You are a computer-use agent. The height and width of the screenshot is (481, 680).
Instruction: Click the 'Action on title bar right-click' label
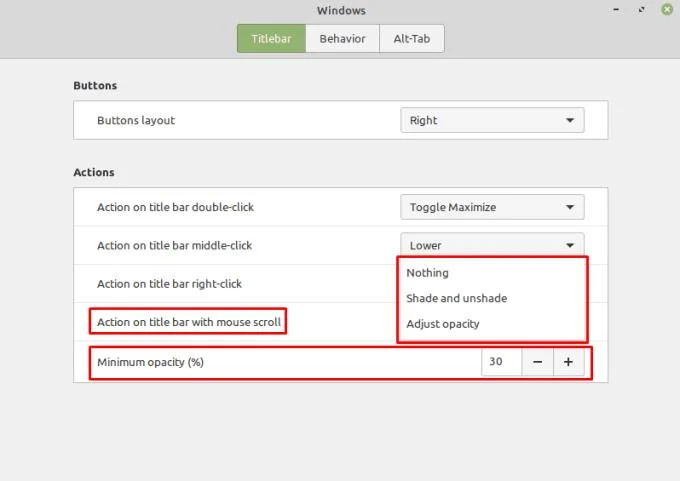tap(170, 284)
